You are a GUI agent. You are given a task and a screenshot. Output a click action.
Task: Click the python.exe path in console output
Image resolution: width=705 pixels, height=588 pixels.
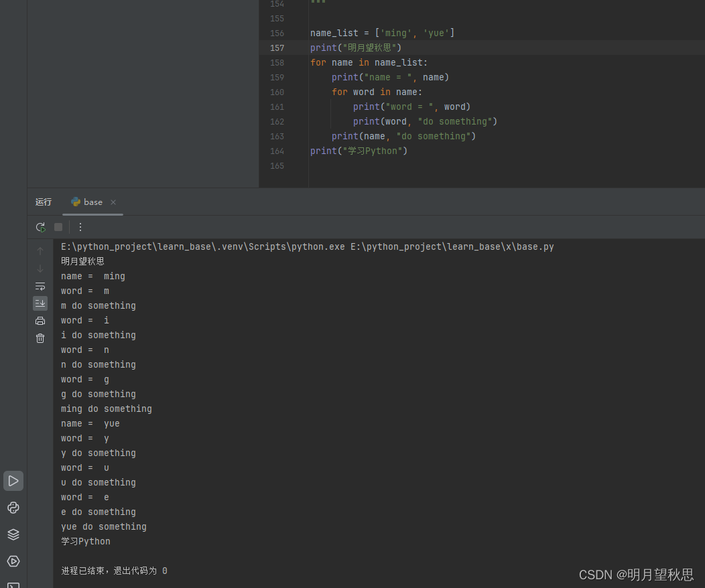pyautogui.click(x=202, y=246)
